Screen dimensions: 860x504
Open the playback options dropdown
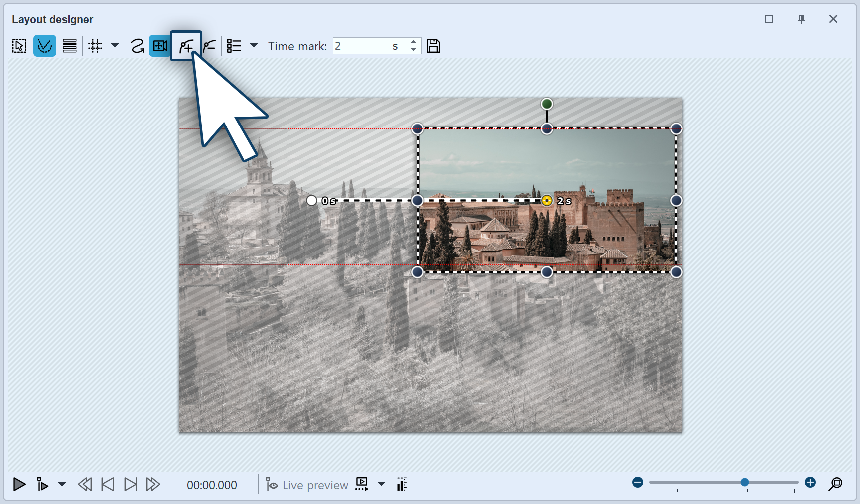pyautogui.click(x=61, y=484)
